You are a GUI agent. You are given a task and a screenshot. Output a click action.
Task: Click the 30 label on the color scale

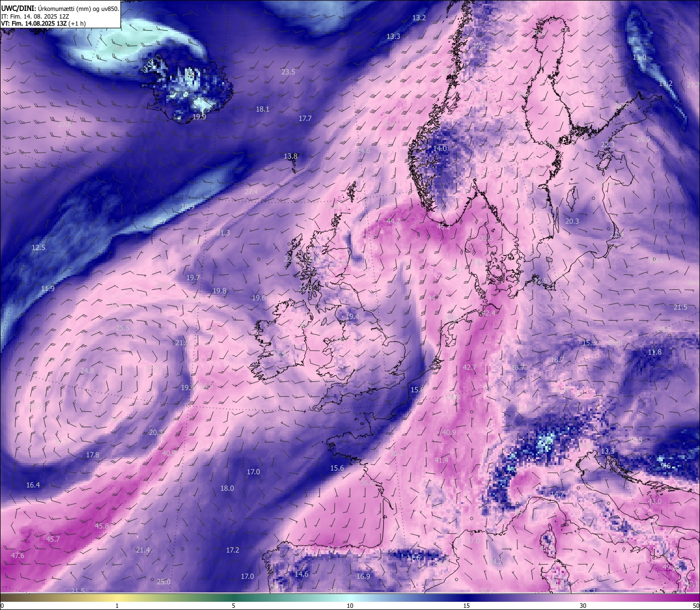583,606
